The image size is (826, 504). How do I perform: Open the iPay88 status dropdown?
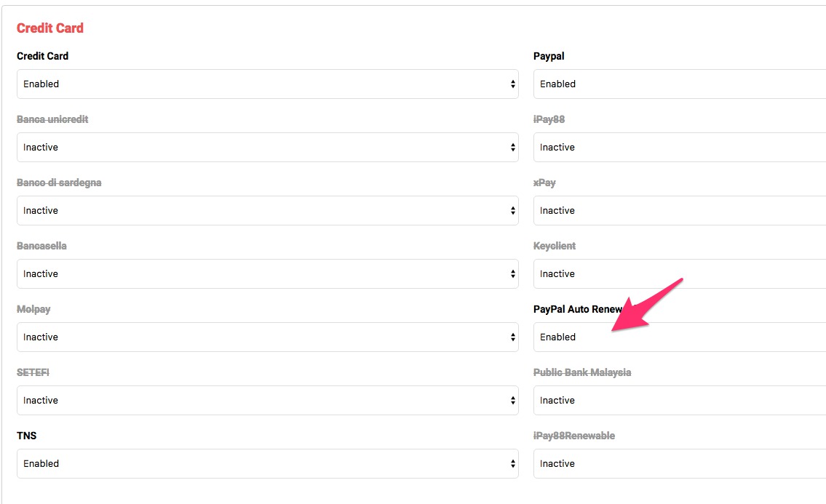tap(679, 148)
